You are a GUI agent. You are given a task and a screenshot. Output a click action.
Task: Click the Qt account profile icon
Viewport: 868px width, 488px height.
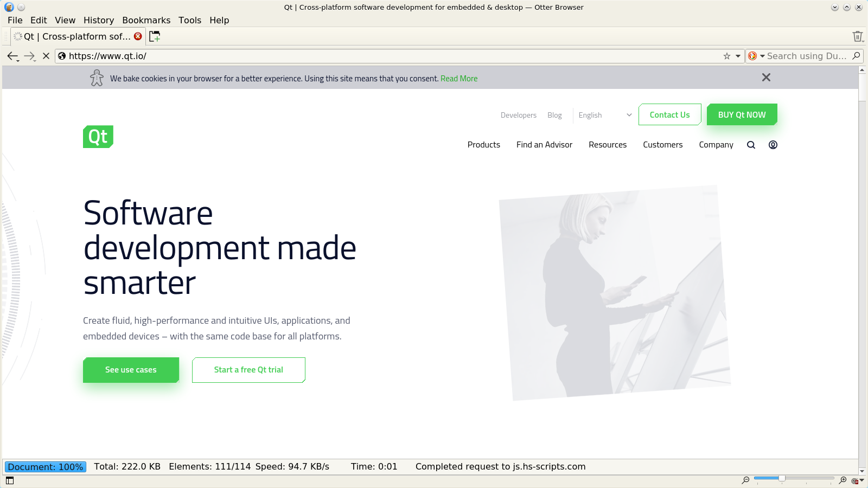tap(773, 145)
